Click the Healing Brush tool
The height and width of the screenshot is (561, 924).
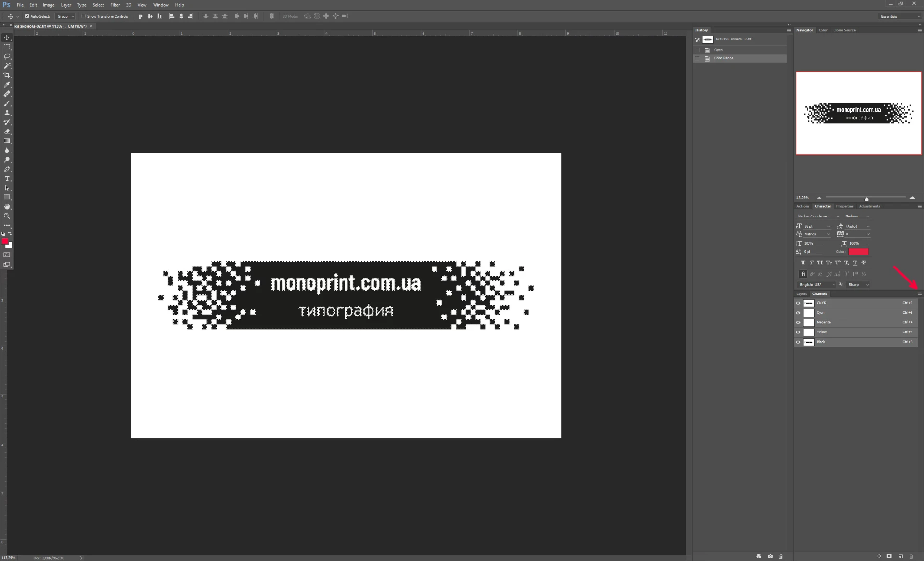coord(7,94)
